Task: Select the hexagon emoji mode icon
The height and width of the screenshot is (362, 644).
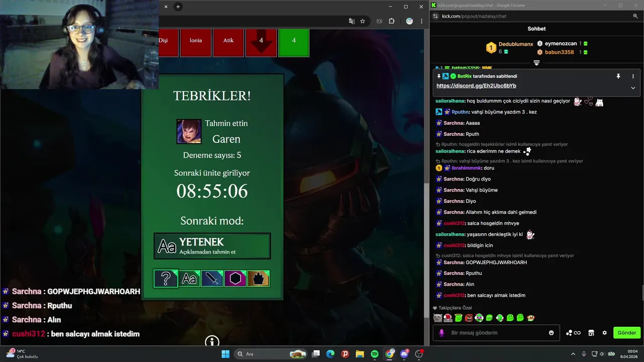Action: pyautogui.click(x=235, y=278)
